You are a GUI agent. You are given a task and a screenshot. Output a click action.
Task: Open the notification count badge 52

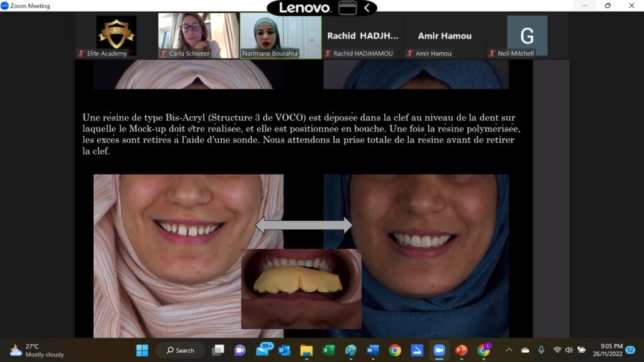(630, 350)
